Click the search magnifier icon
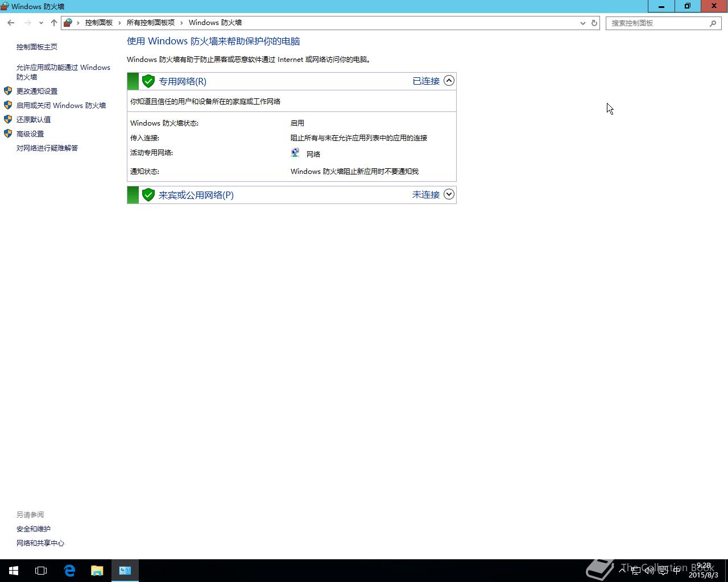The height and width of the screenshot is (582, 728). 713,23
